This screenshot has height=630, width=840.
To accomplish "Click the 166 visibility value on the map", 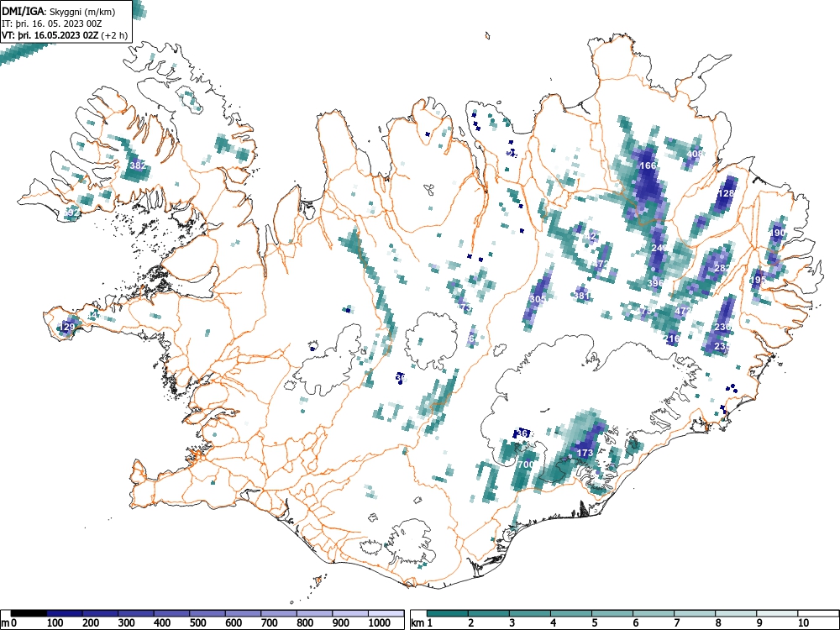I will click(648, 165).
